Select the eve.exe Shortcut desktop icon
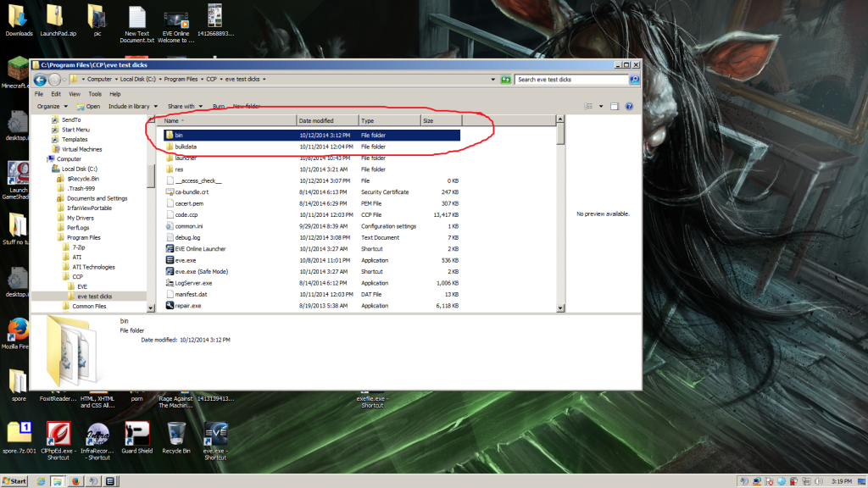This screenshot has width=868, height=488. tap(215, 441)
